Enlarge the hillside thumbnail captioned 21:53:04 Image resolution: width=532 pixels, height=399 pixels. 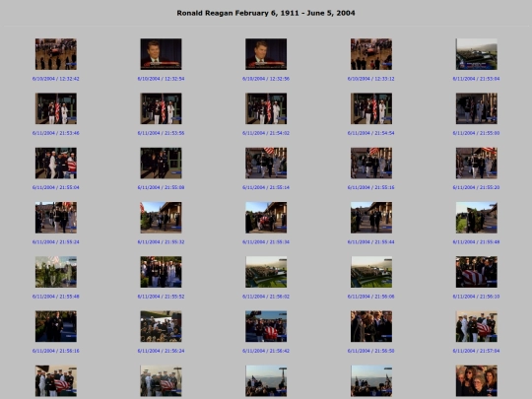[x=477, y=54]
